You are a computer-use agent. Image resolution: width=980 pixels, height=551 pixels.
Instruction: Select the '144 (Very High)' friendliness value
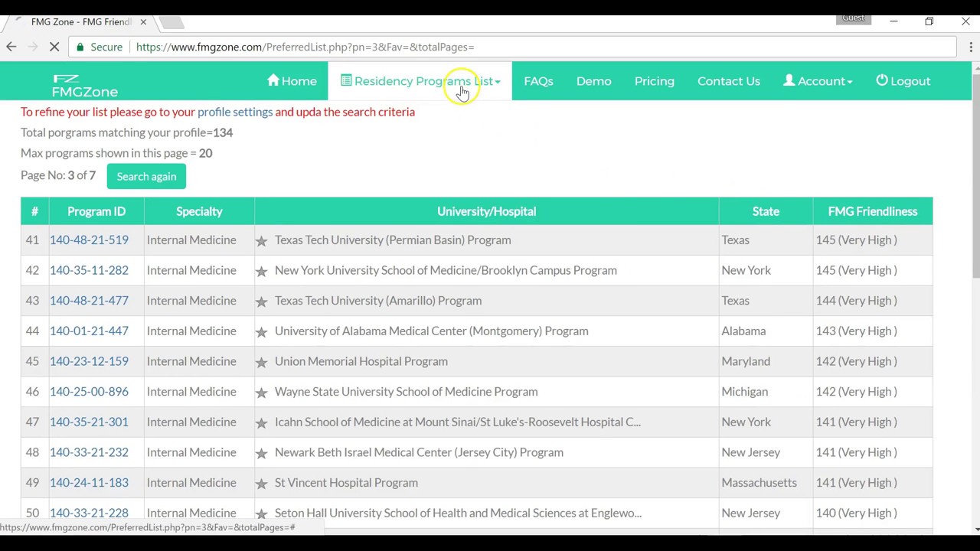(x=856, y=301)
